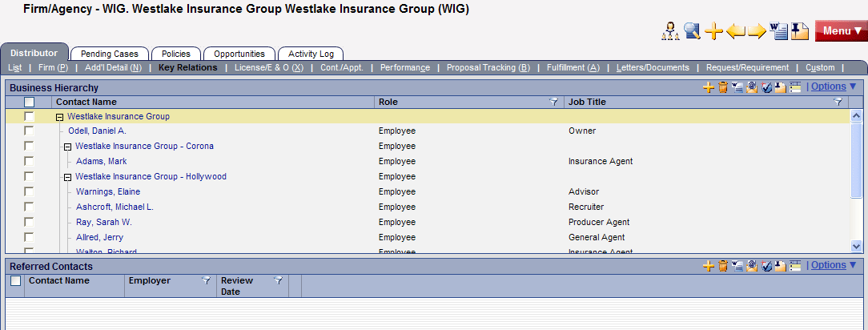Viewport: 868px width, 330px height.
Task: Go back with the left arrow icon
Action: coord(735,31)
